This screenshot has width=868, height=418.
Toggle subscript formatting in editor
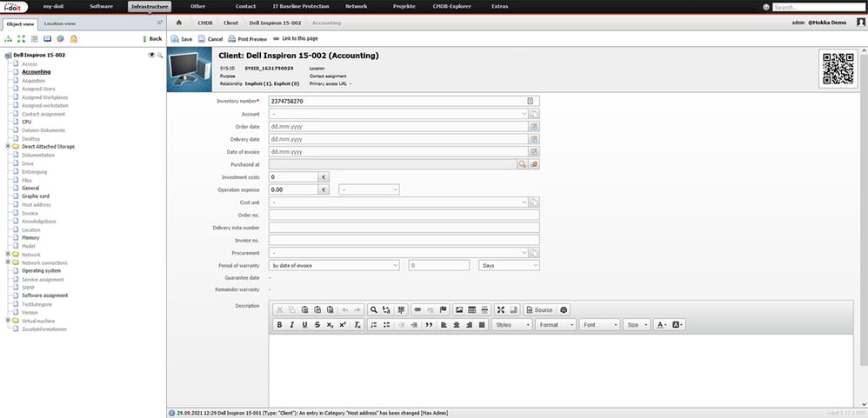coord(330,325)
